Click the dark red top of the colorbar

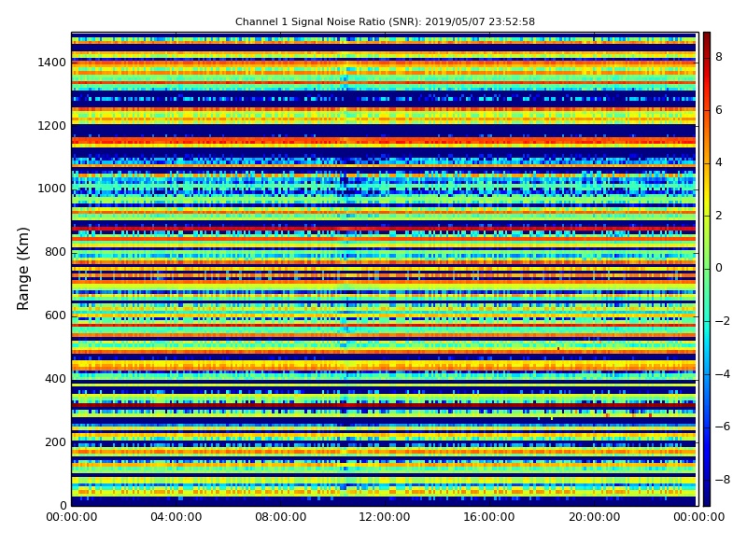coord(707,38)
